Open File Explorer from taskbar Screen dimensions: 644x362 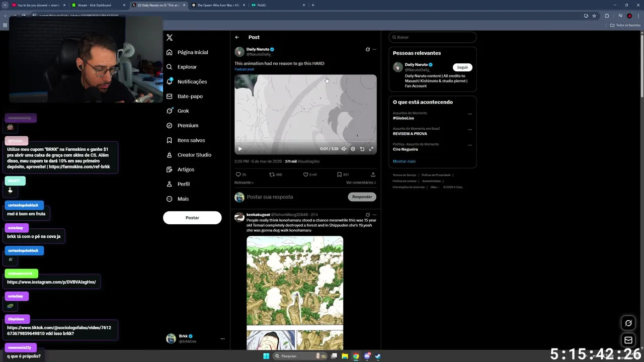[345, 356]
